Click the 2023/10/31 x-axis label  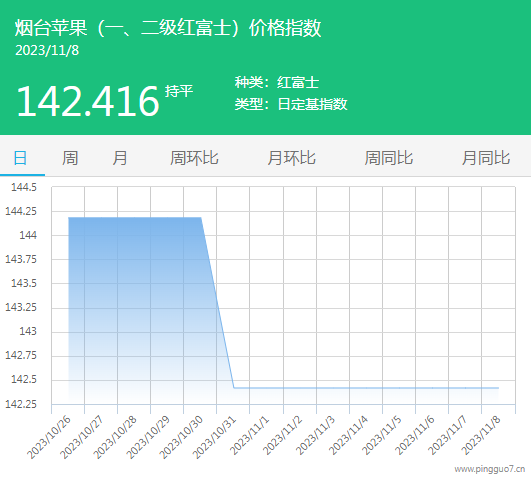pyautogui.click(x=214, y=437)
